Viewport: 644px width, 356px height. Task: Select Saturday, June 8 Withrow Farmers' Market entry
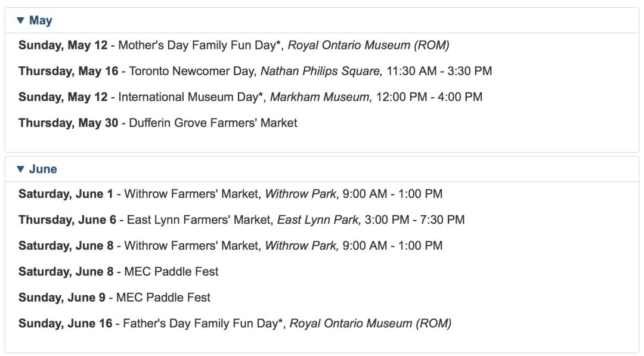click(x=230, y=246)
